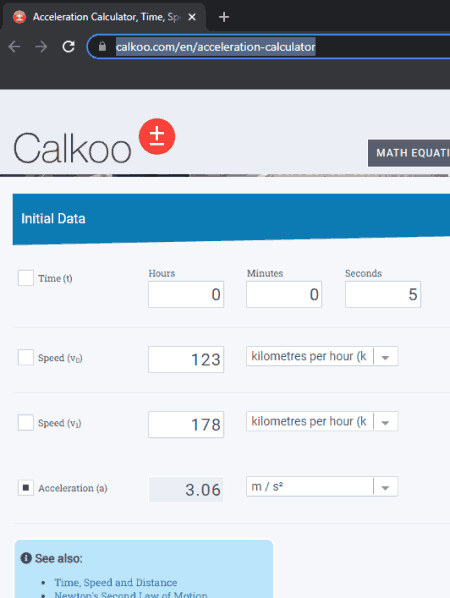Image resolution: width=450 pixels, height=598 pixels.
Task: Click the address bar URL calkoo.com
Action: pyautogui.click(x=215, y=47)
